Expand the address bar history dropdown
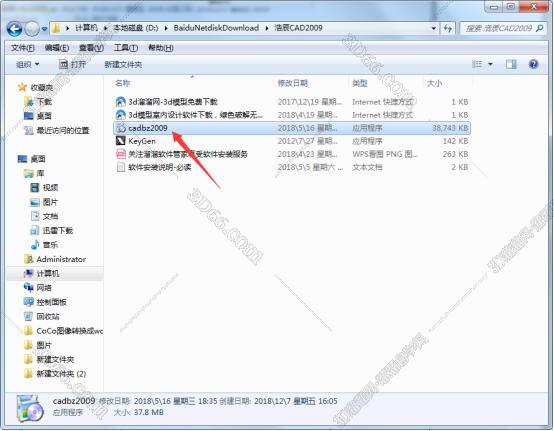554x431 pixels. click(434, 28)
